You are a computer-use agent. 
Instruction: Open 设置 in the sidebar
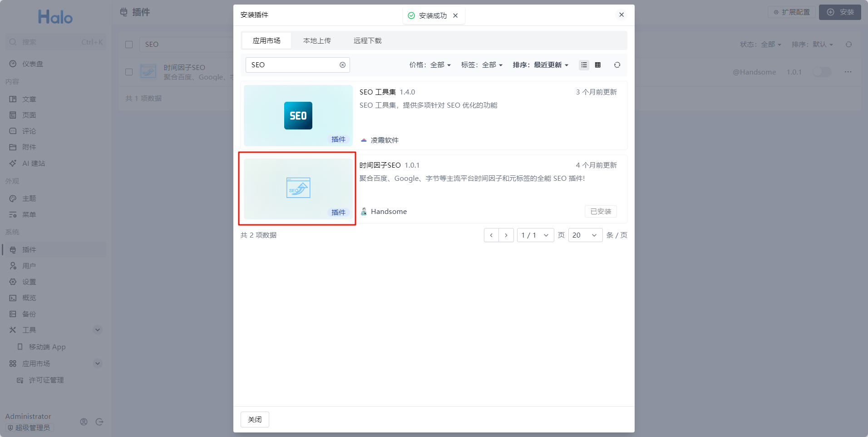[55, 282]
